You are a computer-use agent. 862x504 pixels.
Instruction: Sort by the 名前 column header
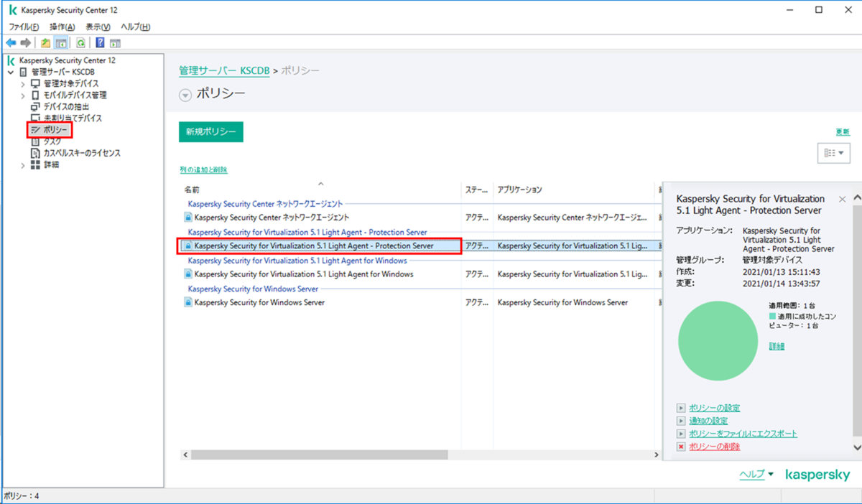click(x=320, y=190)
